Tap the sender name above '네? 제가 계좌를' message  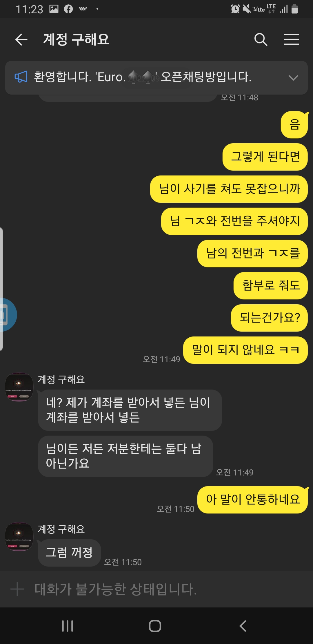point(61,379)
